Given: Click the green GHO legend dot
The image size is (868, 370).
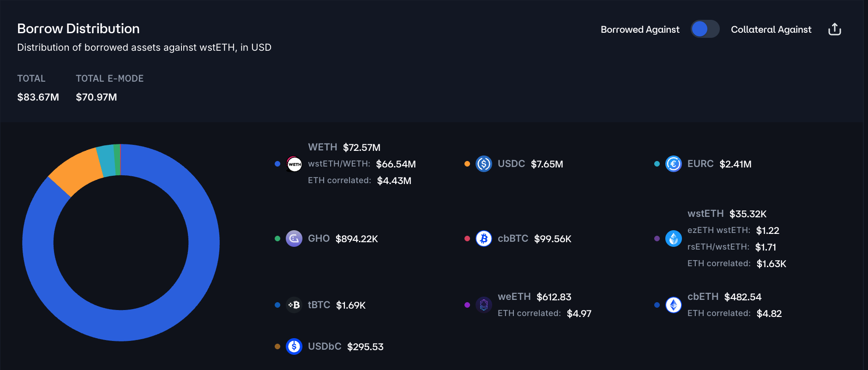Looking at the screenshot, I should [277, 239].
